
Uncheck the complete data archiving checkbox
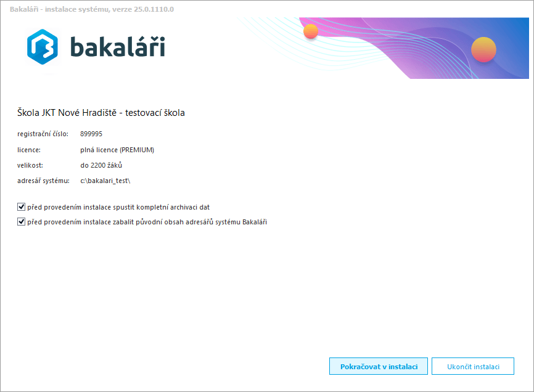click(22, 207)
